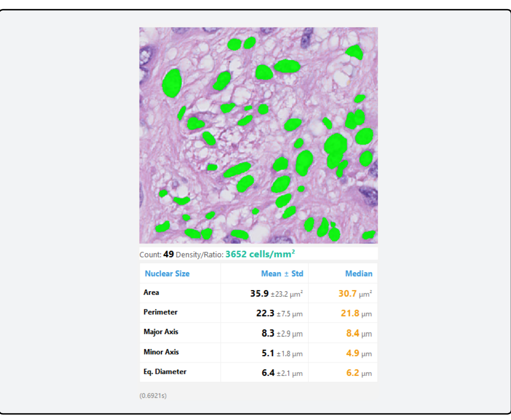
Task: Click the area median value 30.7
Action: click(347, 294)
